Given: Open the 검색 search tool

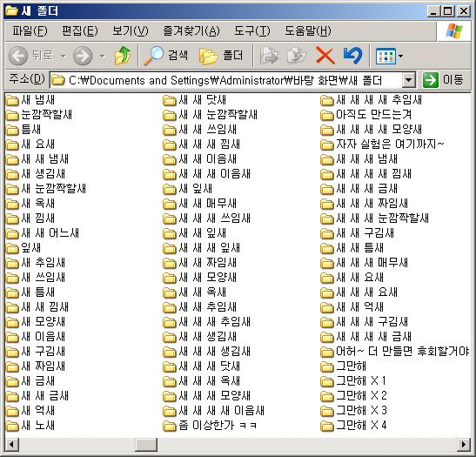Looking at the screenshot, I should coord(165,56).
